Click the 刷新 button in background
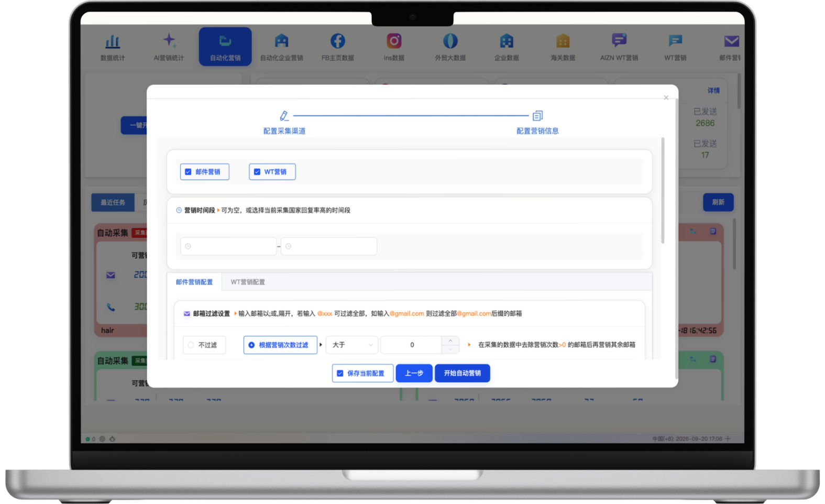The width and height of the screenshot is (825, 504). click(718, 202)
